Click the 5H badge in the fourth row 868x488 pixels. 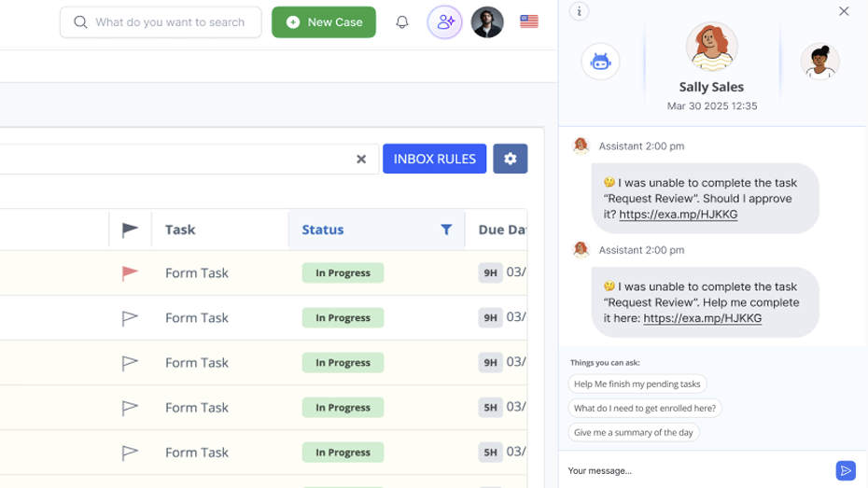[490, 407]
